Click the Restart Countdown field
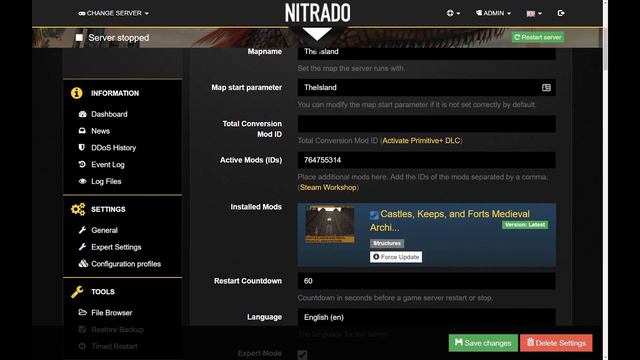Viewport: 640px width, 360px height. coord(427,281)
